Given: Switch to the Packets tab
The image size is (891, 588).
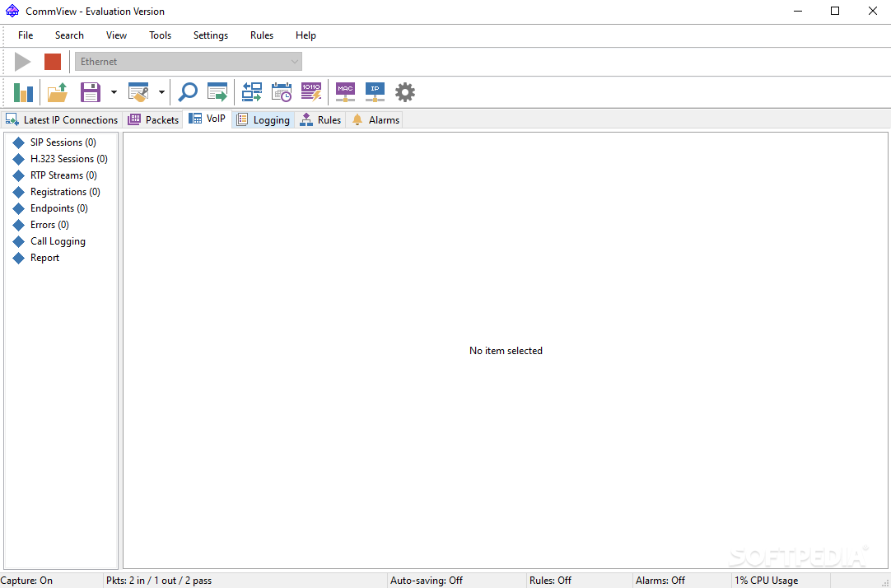Looking at the screenshot, I should tap(153, 120).
